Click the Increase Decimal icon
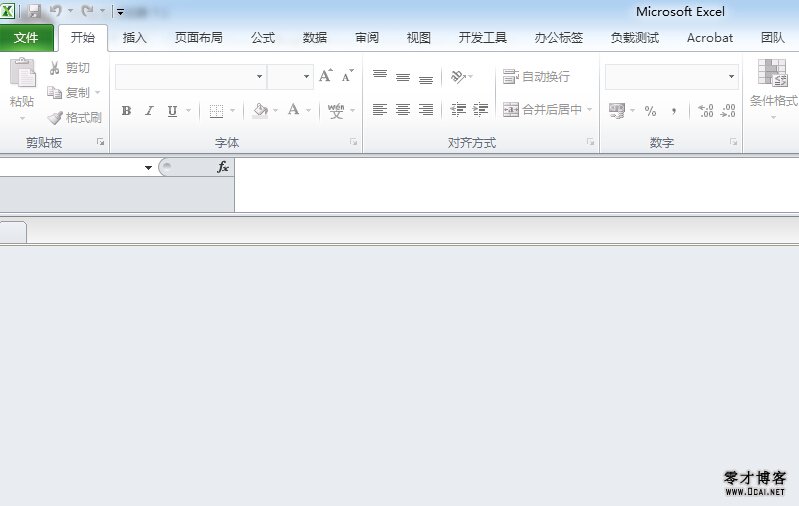 [x=705, y=111]
